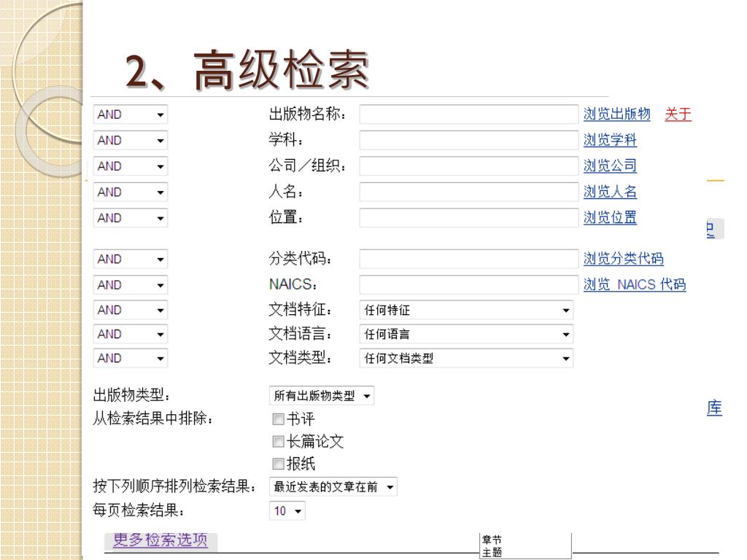Screen dimensions: 747x560
Task: Open the results per page dropdown showing 10
Action: tap(287, 511)
